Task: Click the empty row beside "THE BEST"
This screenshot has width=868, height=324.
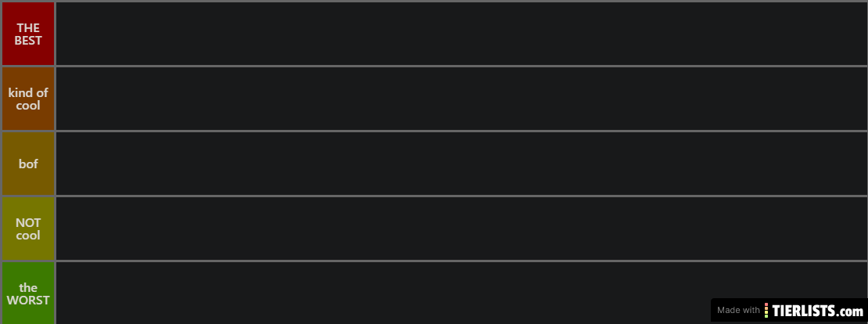Action: pyautogui.click(x=461, y=34)
